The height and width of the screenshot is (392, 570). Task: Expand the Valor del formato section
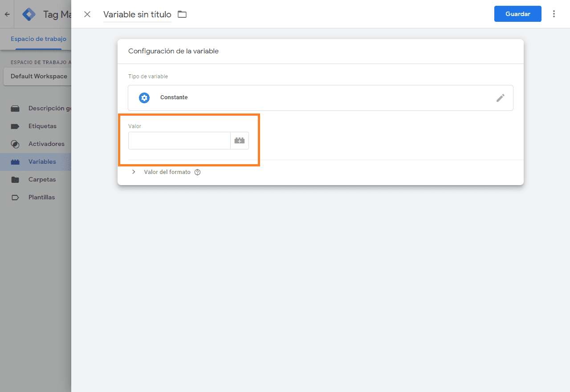[x=133, y=172]
